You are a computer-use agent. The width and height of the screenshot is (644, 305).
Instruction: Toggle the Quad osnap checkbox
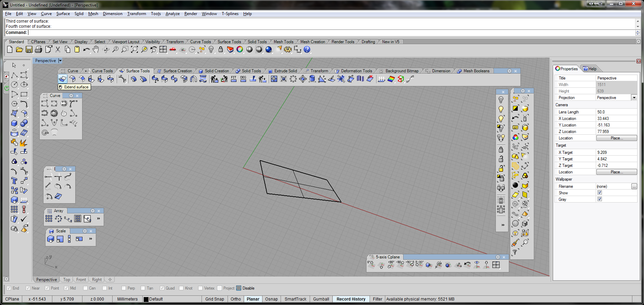(x=162, y=288)
